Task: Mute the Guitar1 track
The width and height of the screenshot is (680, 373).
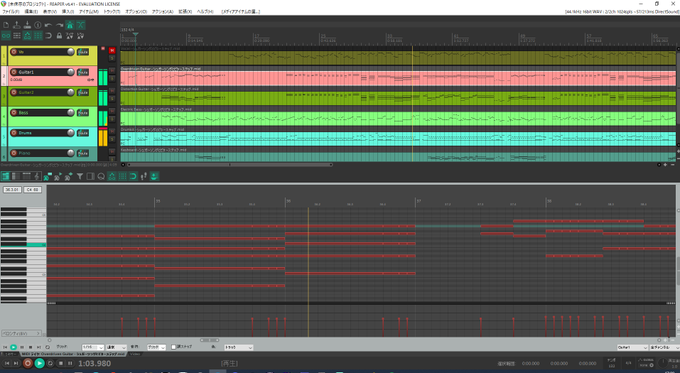Action: 112,71
